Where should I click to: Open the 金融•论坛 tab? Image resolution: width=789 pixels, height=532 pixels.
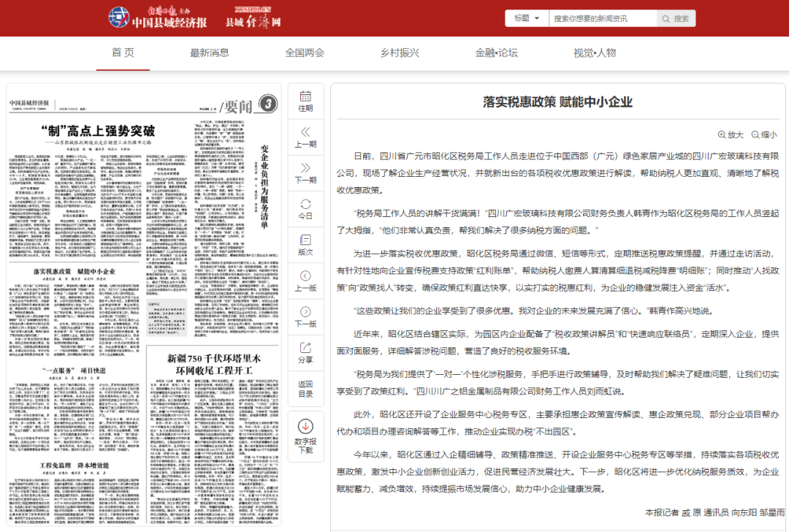tap(496, 53)
